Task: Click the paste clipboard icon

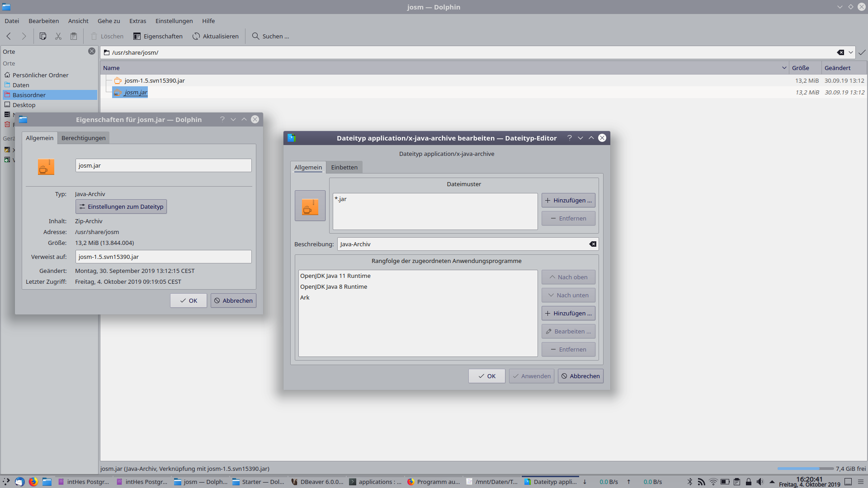Action: pyautogui.click(x=74, y=36)
